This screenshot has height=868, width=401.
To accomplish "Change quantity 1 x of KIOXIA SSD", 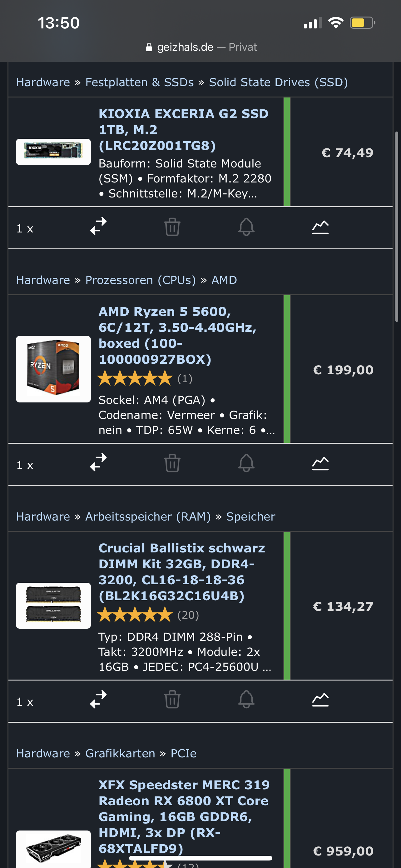I will tap(25, 228).
